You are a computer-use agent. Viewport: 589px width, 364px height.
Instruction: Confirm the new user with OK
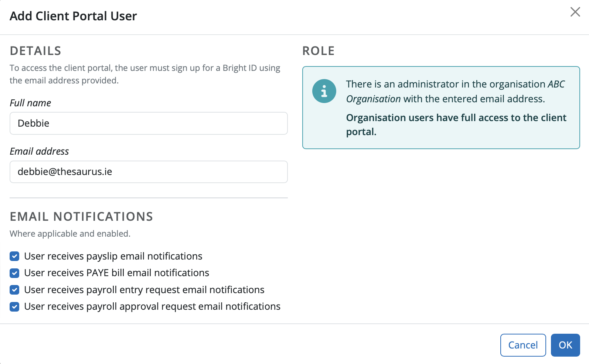click(x=565, y=345)
